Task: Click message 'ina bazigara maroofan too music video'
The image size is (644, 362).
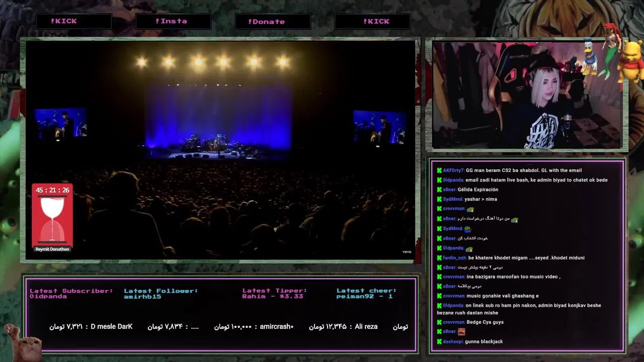Action: [513, 277]
